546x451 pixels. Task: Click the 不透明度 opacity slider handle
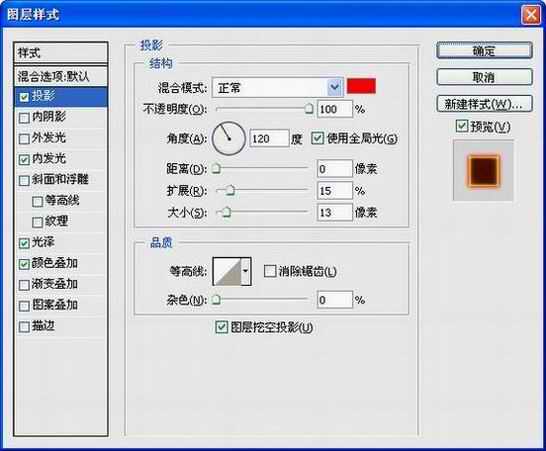pyautogui.click(x=309, y=109)
